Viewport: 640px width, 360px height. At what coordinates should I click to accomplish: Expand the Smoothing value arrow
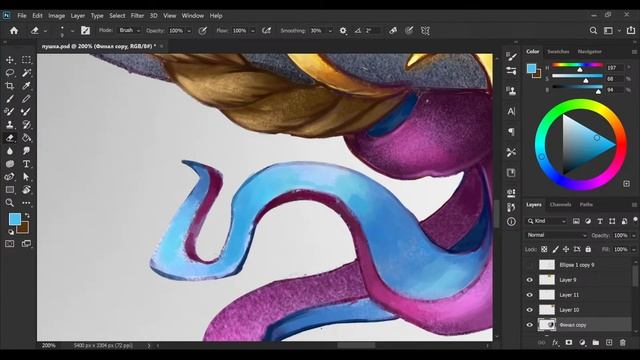click(x=330, y=31)
